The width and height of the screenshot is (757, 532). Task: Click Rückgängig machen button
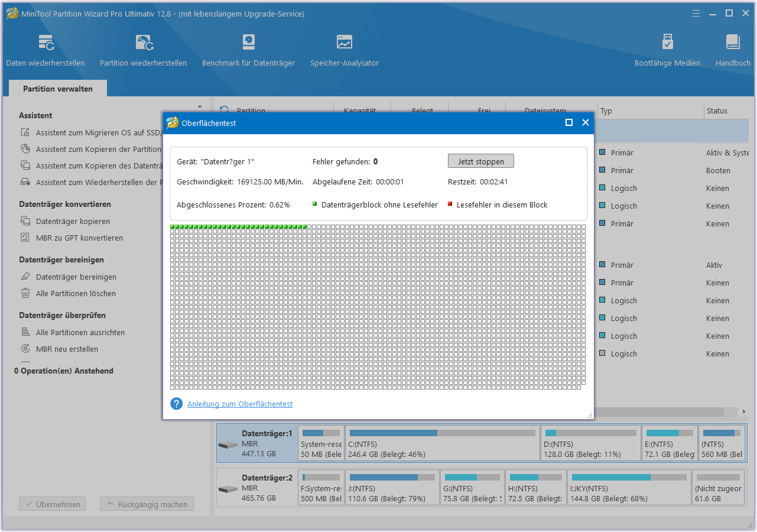tap(147, 504)
